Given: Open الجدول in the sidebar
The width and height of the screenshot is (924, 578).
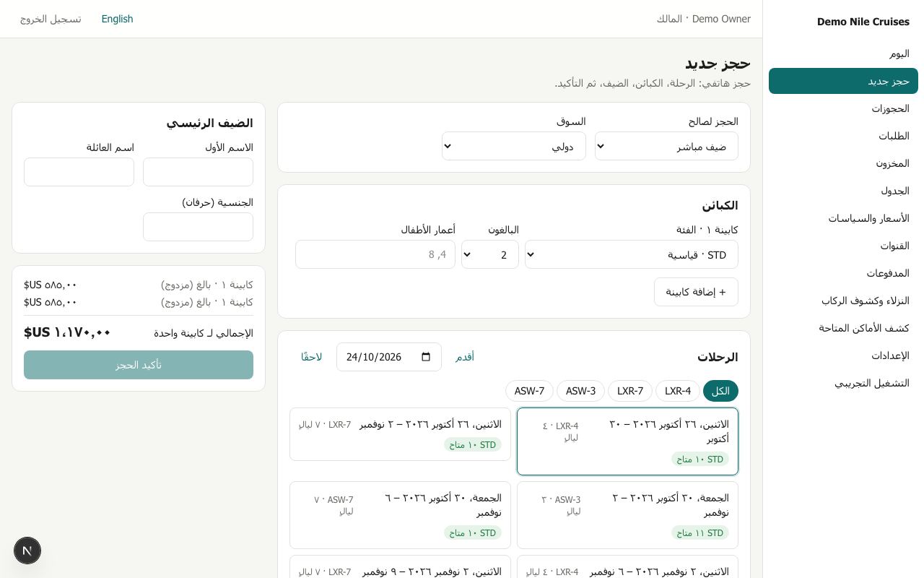Looking at the screenshot, I should pyautogui.click(x=843, y=191).
